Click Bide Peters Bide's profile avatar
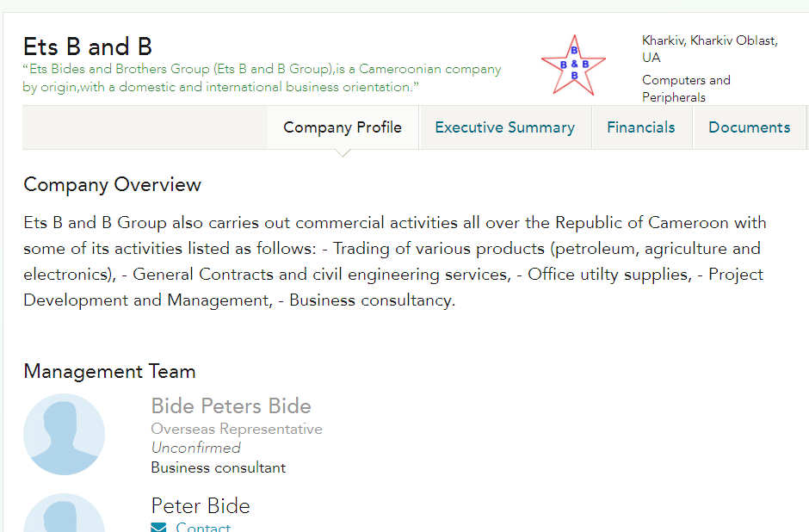Viewport: 809px width, 532px height. pyautogui.click(x=64, y=435)
